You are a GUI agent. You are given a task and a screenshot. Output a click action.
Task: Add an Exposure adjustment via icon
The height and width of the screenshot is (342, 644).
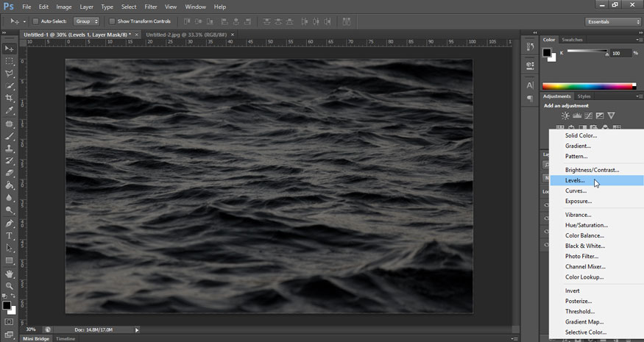tap(600, 115)
